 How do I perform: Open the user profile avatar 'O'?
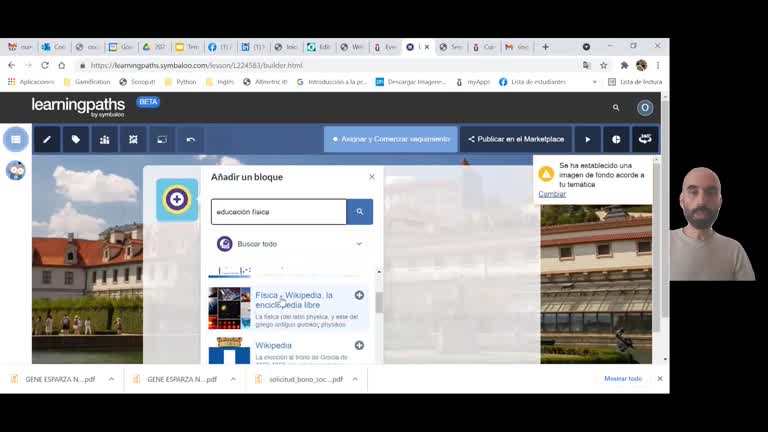(645, 108)
